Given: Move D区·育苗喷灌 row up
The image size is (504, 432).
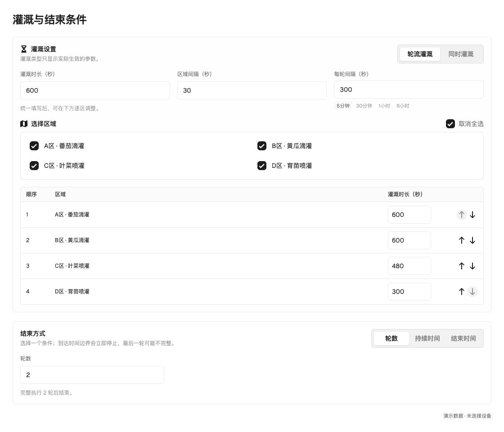Looking at the screenshot, I should [462, 292].
